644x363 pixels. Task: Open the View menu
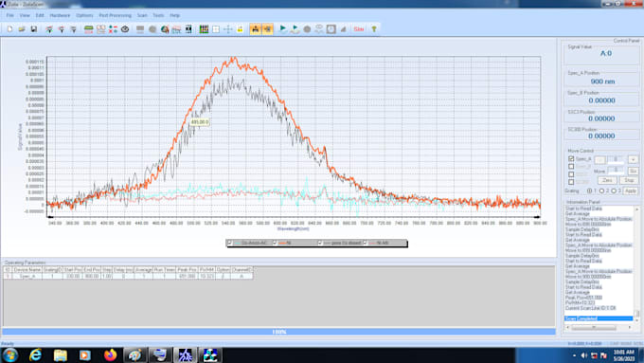(x=25, y=15)
